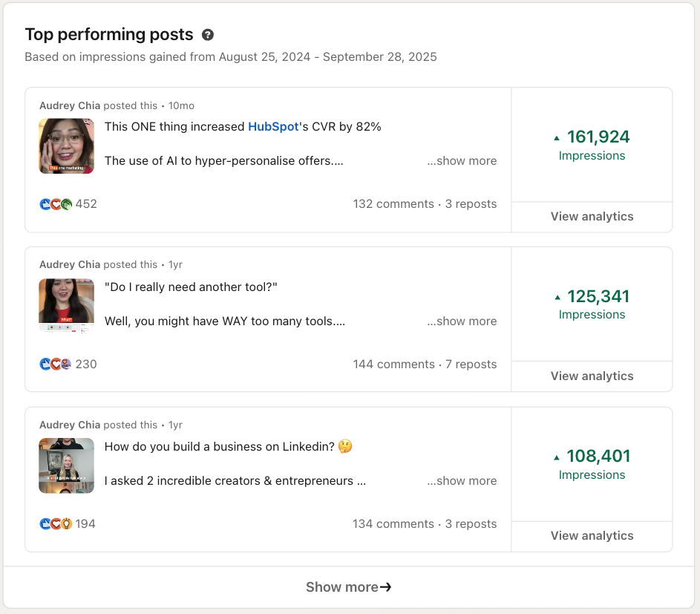Click the arrow next to 108,401 impressions
This screenshot has height=614, width=700.
click(x=557, y=457)
